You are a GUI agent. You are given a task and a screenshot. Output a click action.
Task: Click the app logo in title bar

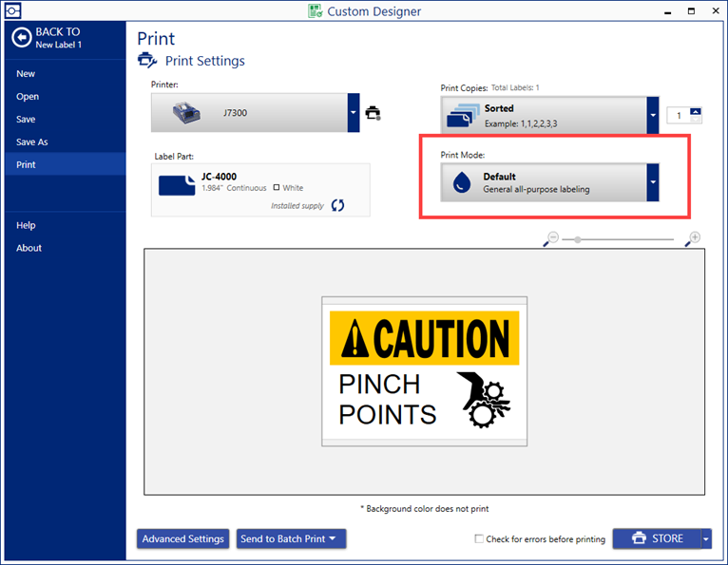pyautogui.click(x=12, y=11)
